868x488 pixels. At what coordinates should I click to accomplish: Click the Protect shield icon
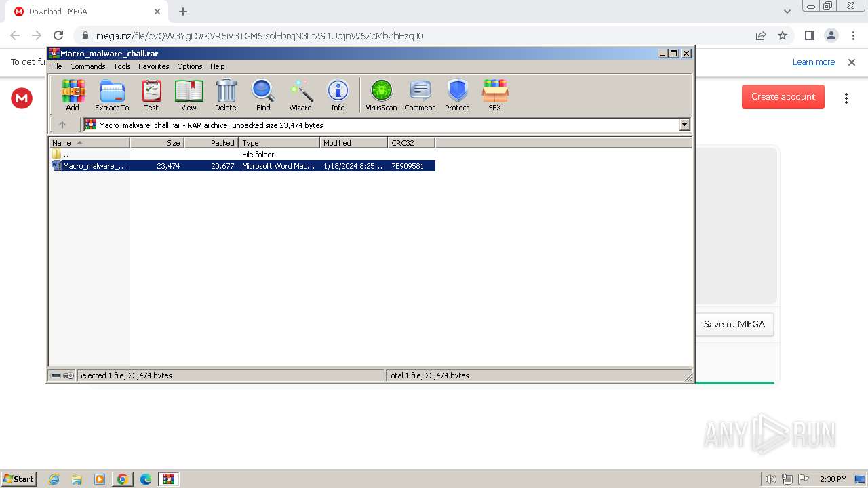pos(457,95)
